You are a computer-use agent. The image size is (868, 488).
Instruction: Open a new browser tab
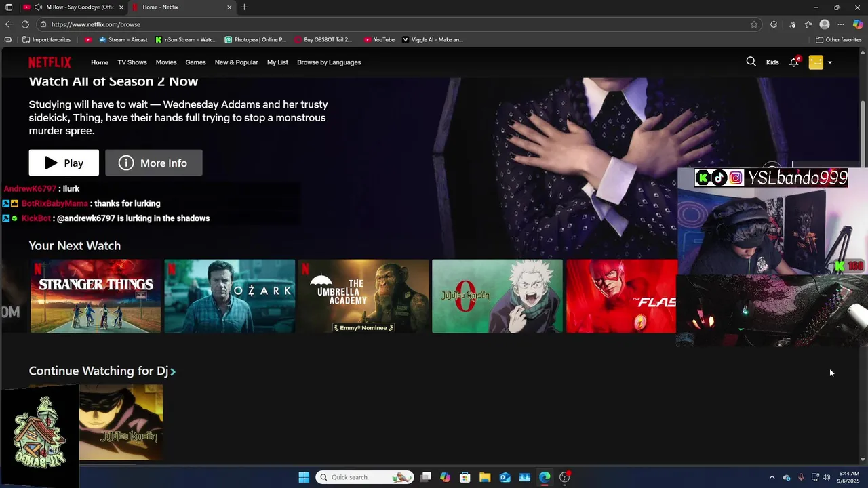(244, 7)
